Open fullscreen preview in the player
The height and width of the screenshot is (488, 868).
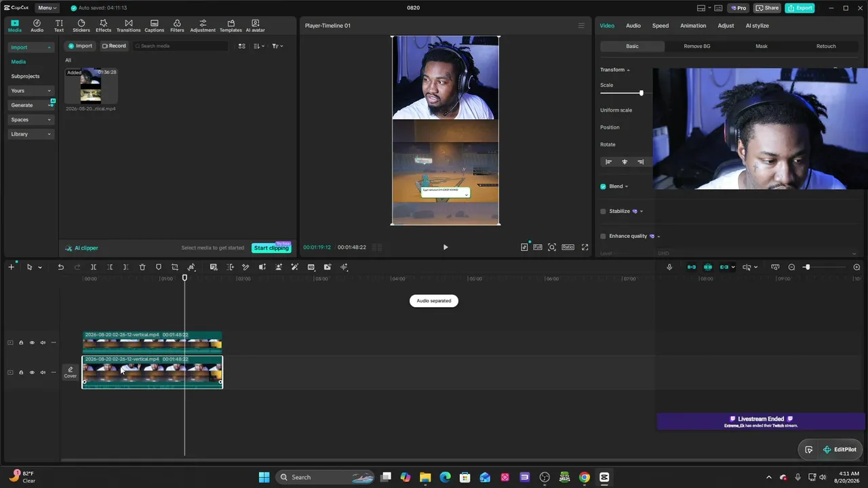pyautogui.click(x=585, y=247)
